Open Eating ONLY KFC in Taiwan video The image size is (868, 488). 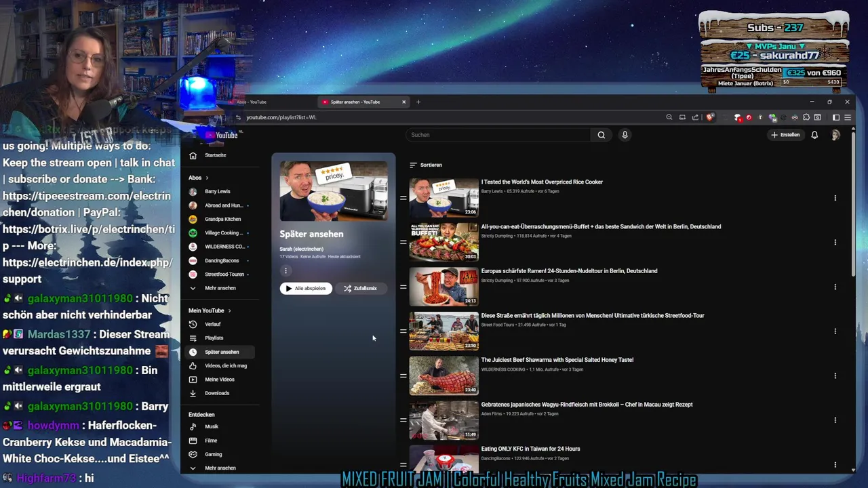click(x=530, y=449)
